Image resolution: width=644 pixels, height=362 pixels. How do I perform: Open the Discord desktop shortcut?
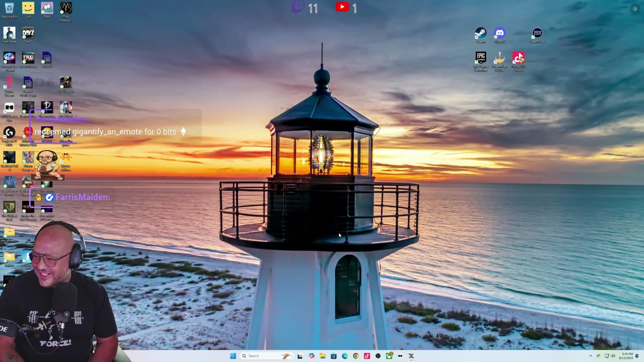[500, 35]
